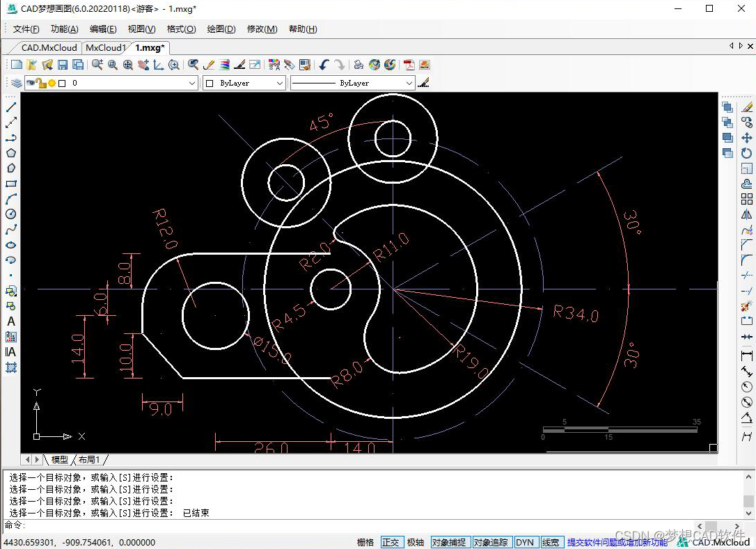Switch to the 模型 model tab

tap(60, 459)
